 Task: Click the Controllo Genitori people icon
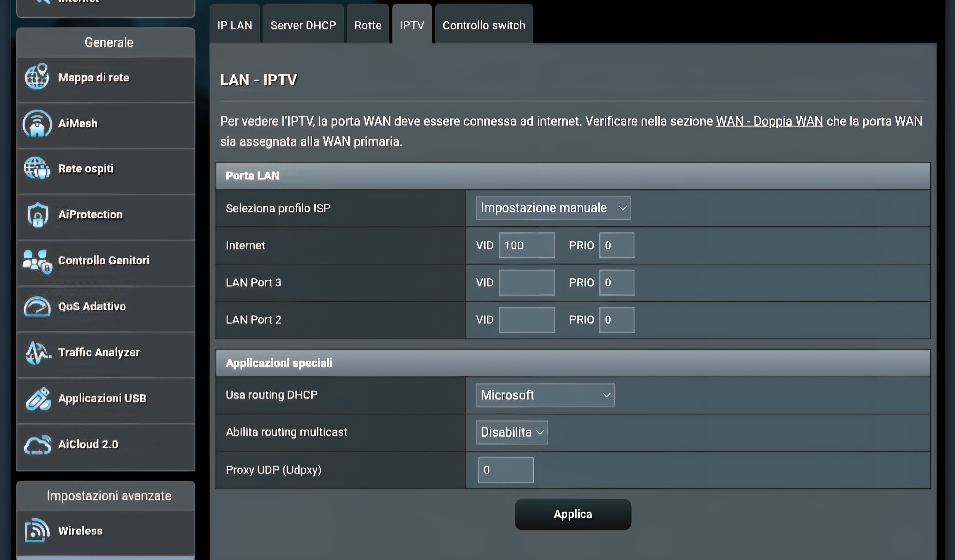[37, 261]
